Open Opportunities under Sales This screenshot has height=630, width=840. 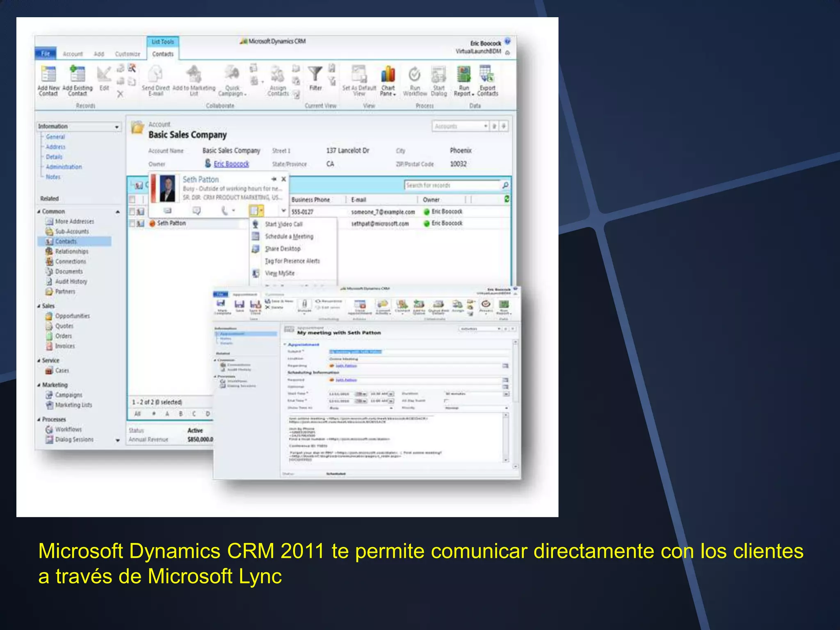(72, 316)
